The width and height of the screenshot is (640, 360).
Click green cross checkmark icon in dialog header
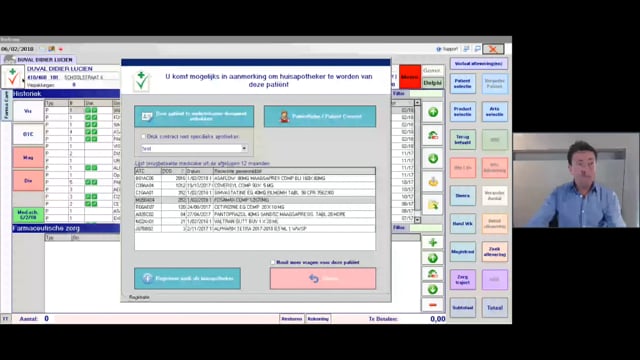click(x=142, y=80)
